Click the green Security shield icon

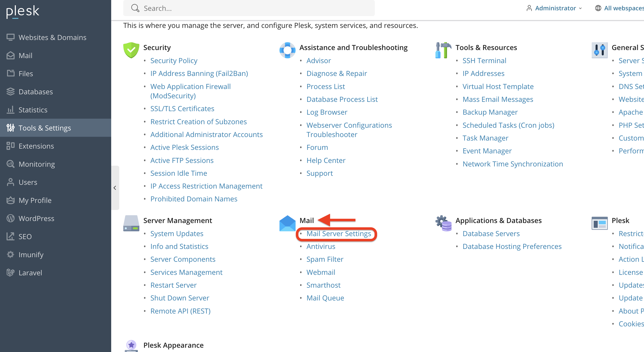coord(131,50)
